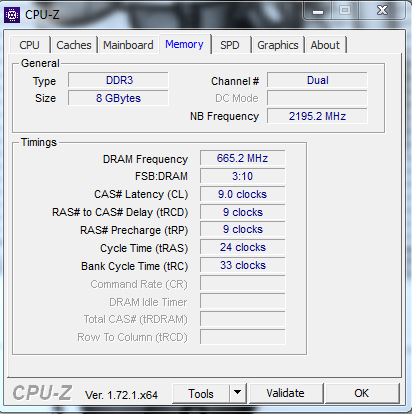Screen dimensions: 412x414
Task: Switch to the CPU tab
Action: (x=29, y=45)
